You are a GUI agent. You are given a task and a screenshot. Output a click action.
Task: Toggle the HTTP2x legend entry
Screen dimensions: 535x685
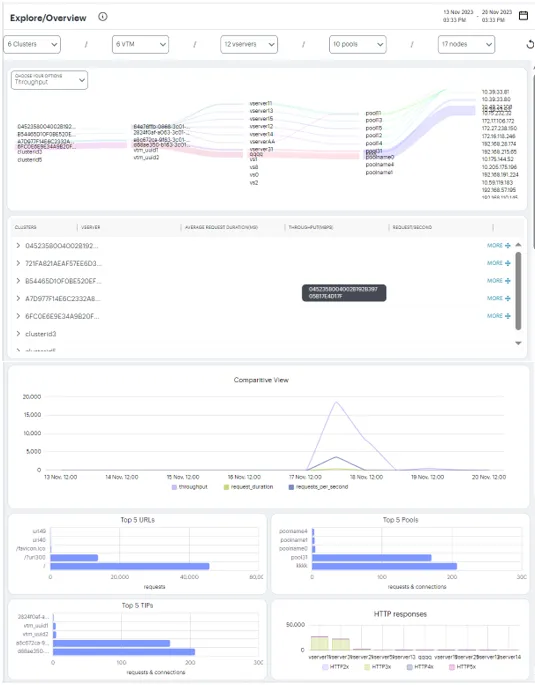(335, 667)
